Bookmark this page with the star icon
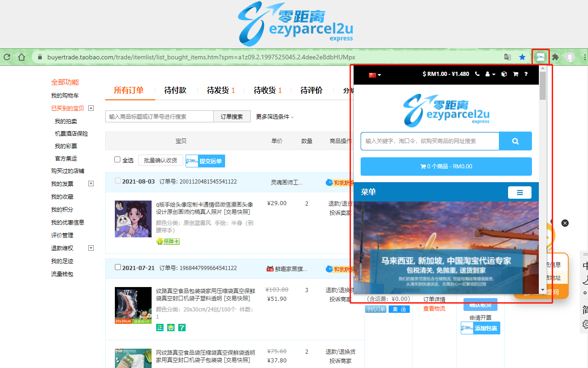Image resolution: width=588 pixels, height=368 pixels. (x=522, y=57)
